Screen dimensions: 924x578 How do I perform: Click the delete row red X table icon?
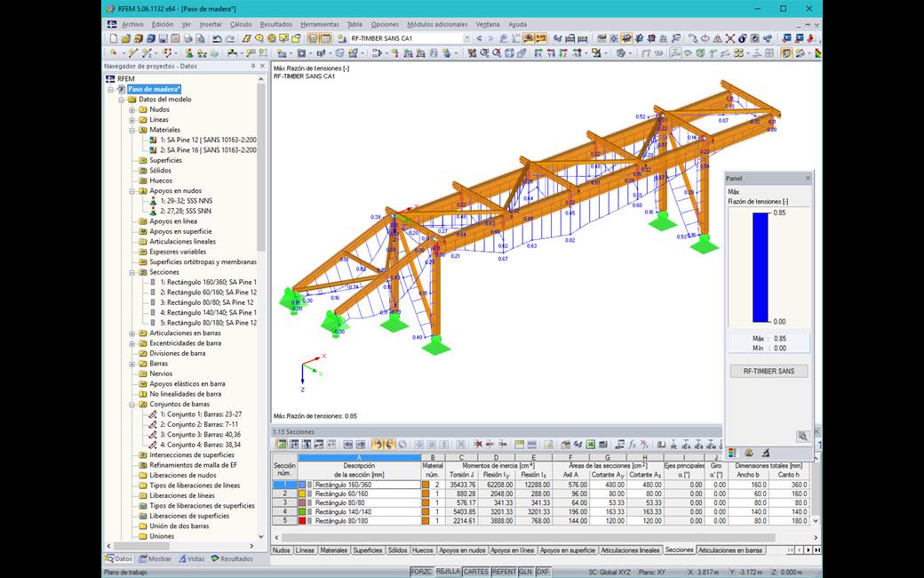click(x=479, y=444)
